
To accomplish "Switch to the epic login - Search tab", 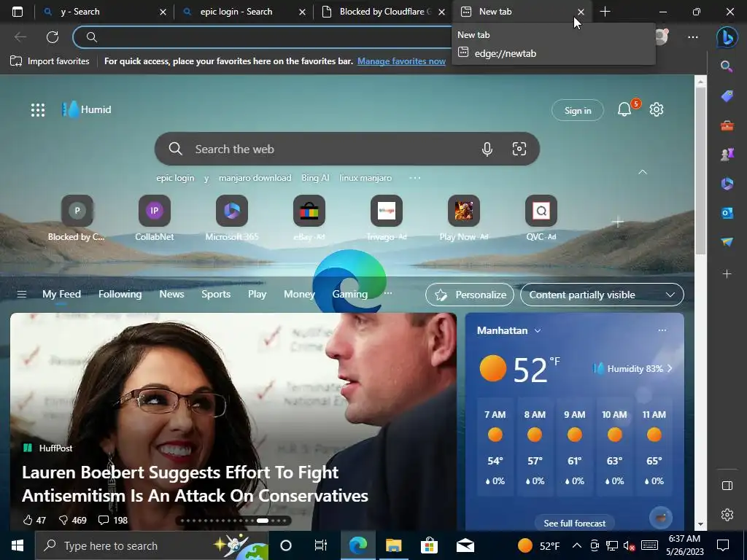I will 243,12.
